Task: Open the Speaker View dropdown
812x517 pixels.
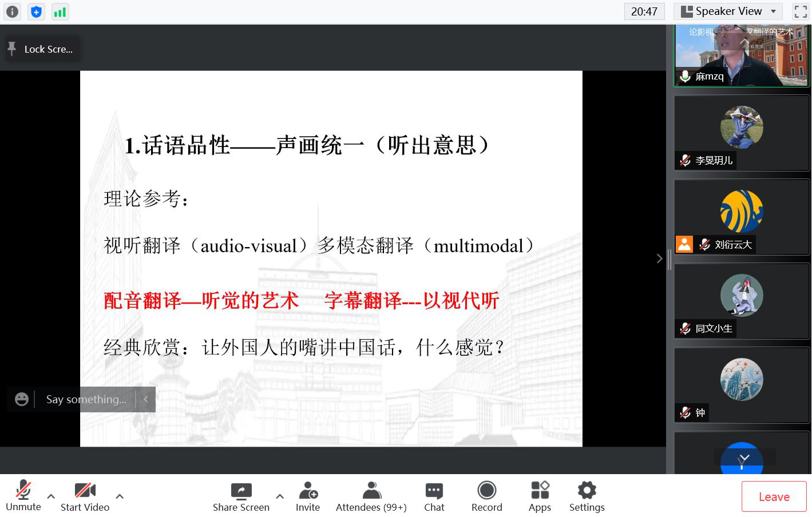Action: pos(727,11)
